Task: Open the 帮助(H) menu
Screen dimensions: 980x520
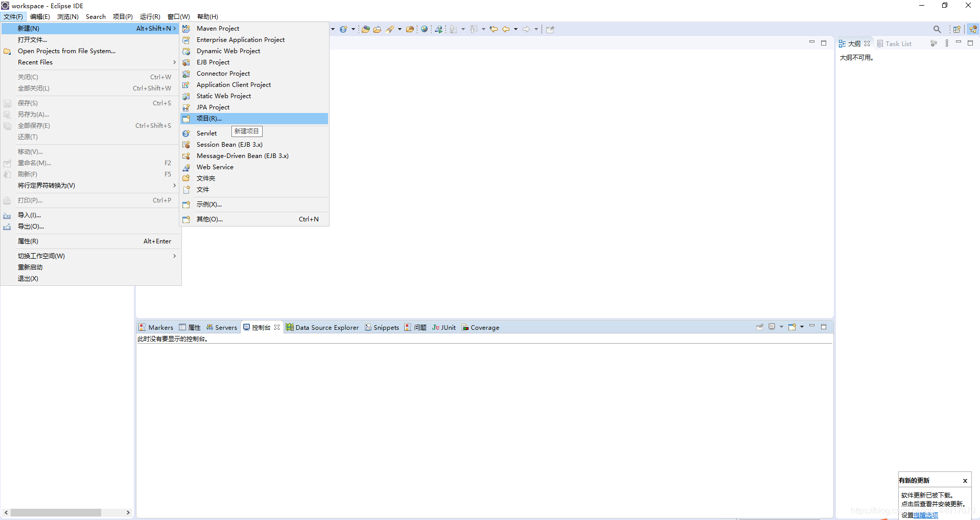Action: pos(207,17)
